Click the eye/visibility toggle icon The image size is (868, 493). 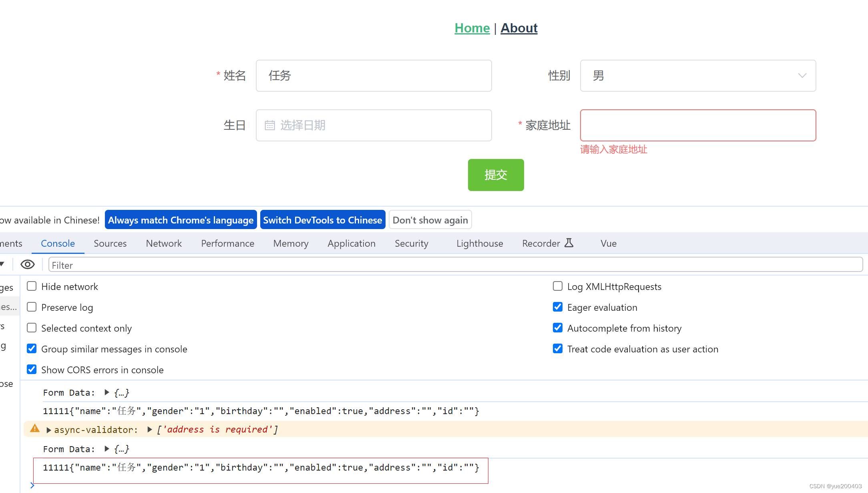(28, 264)
